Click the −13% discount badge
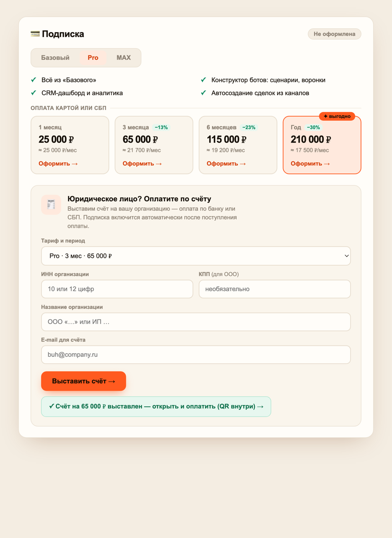This screenshot has height=538, width=392. point(161,127)
